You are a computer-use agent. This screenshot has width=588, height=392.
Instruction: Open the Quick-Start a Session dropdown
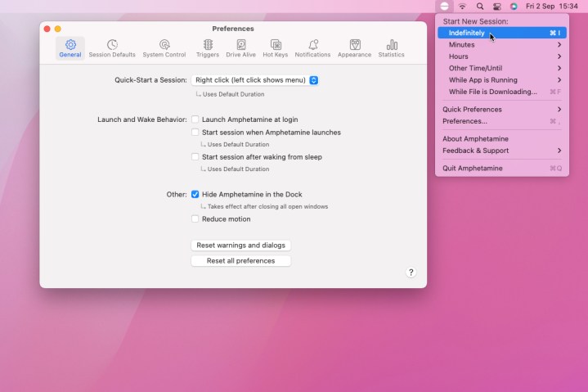(x=254, y=80)
